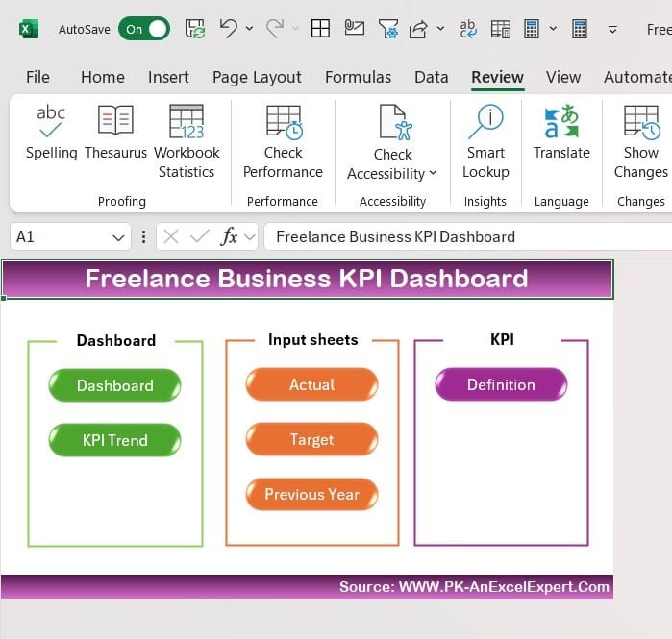The height and width of the screenshot is (639, 672).
Task: Click Check Performance in the ribbon
Action: (x=283, y=141)
